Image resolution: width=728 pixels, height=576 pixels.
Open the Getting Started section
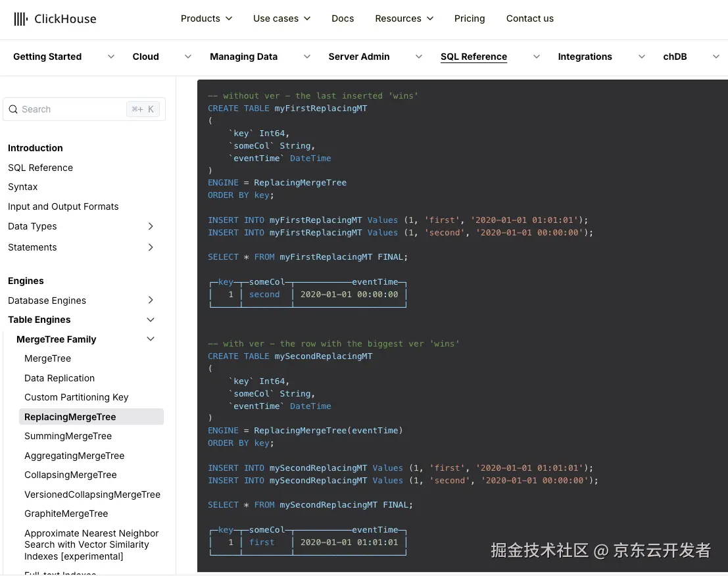[47, 57]
